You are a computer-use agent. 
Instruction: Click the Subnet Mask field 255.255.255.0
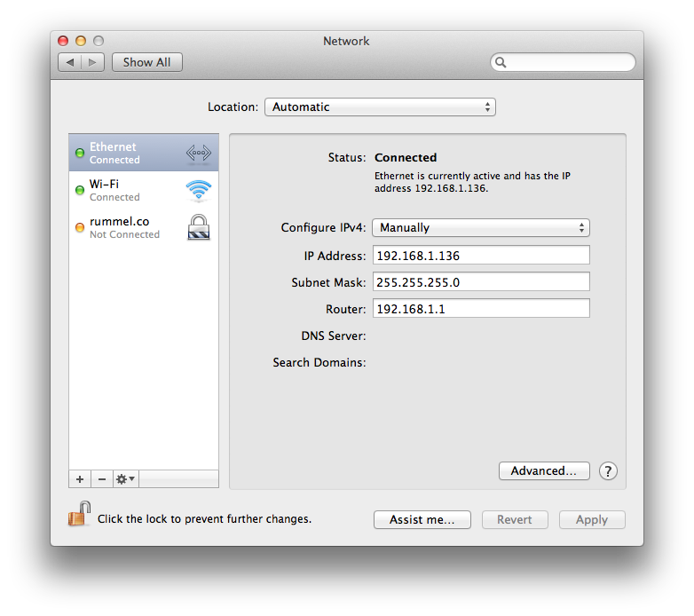pyautogui.click(x=481, y=282)
